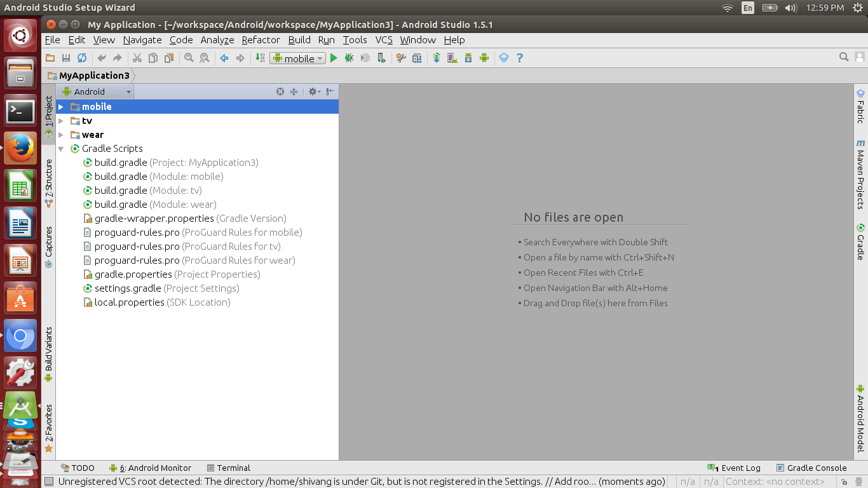The image size is (868, 488).
Task: Open the Project Structure icon
Action: pyautogui.click(x=417, y=58)
